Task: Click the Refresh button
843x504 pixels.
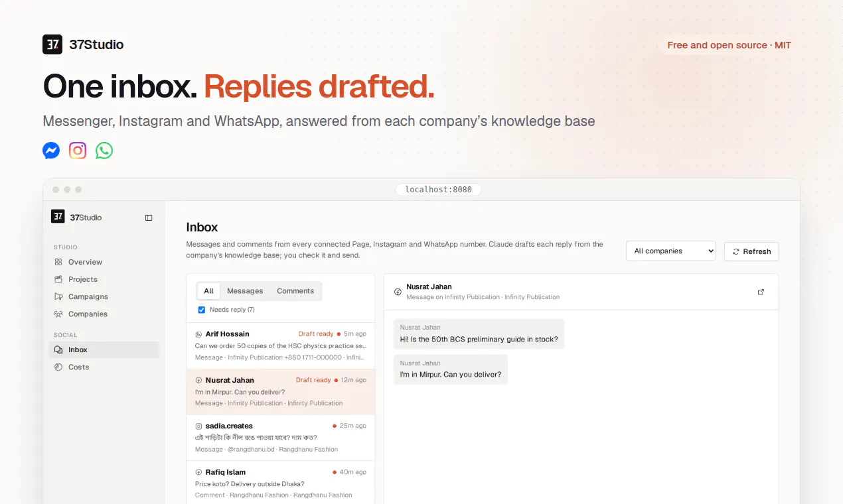Action: point(751,251)
